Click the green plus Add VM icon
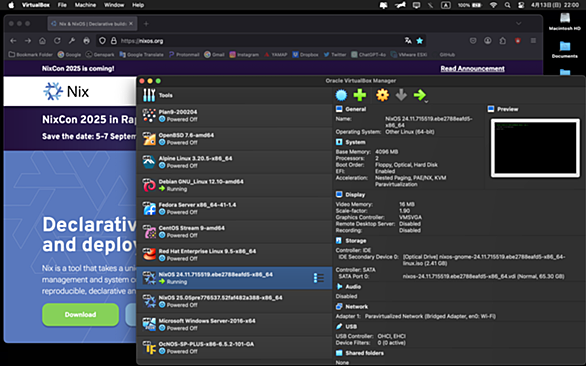586x366 pixels. tap(360, 95)
